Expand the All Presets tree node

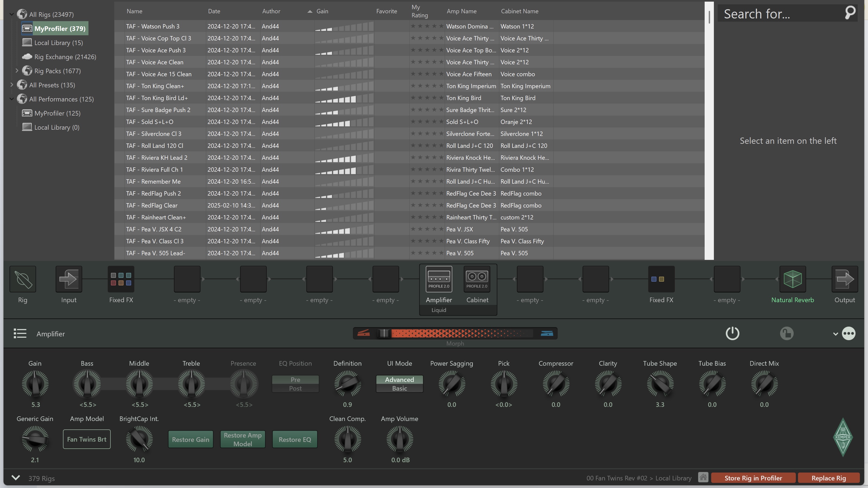tap(12, 85)
